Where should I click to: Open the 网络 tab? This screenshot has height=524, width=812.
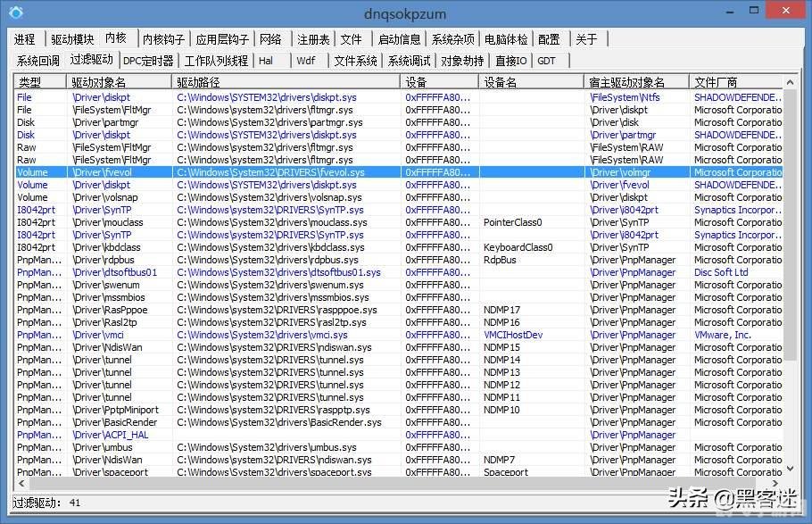(x=270, y=39)
